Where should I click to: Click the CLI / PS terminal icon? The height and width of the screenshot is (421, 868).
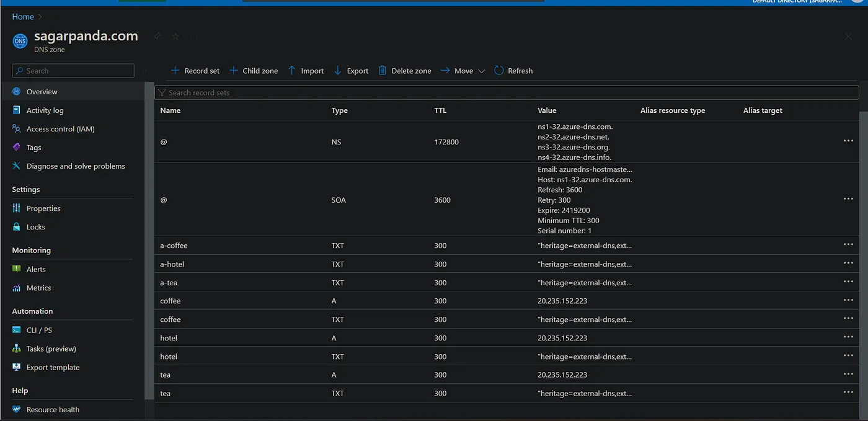(x=17, y=330)
